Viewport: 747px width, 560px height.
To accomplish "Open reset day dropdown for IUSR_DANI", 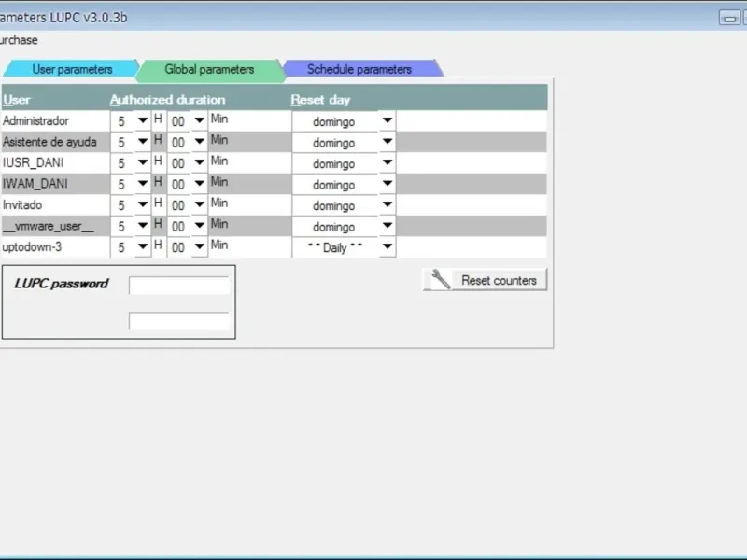I will (388, 162).
